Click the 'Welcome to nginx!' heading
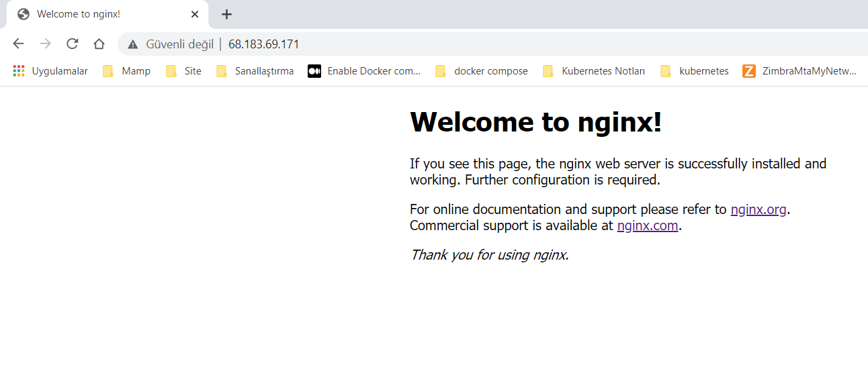This screenshot has width=868, height=367. 536,121
